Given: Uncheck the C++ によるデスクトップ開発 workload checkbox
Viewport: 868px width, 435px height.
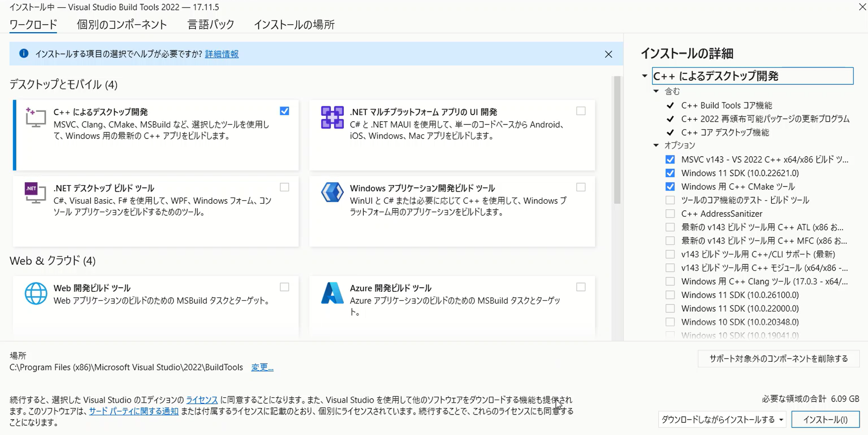Looking at the screenshot, I should point(285,111).
